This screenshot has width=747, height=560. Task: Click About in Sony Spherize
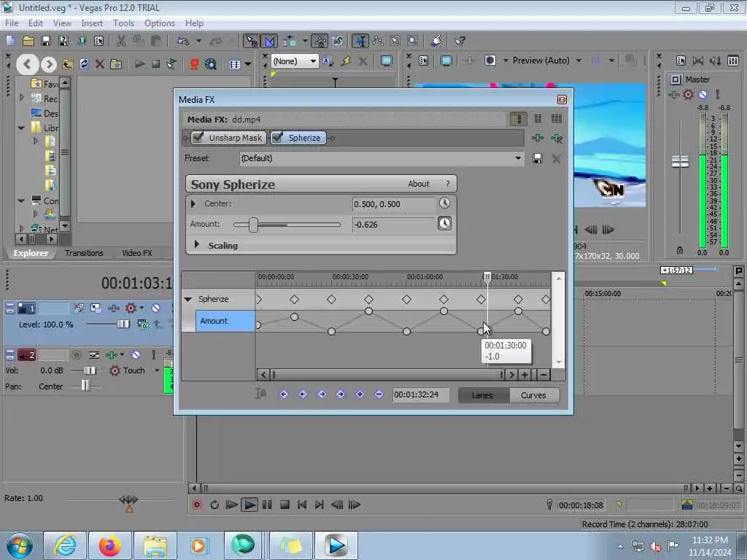pos(419,184)
